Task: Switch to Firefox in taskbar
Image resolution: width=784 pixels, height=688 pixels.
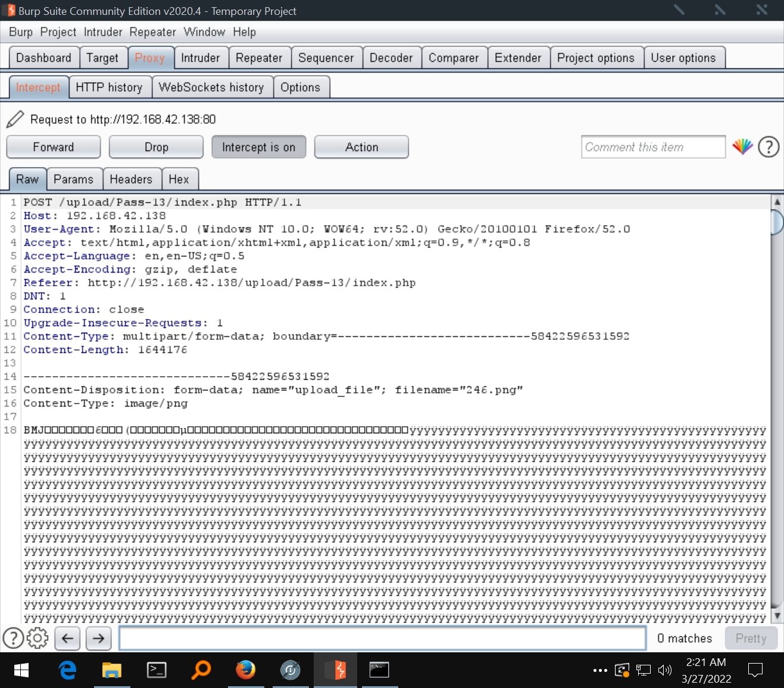Action: point(245,670)
